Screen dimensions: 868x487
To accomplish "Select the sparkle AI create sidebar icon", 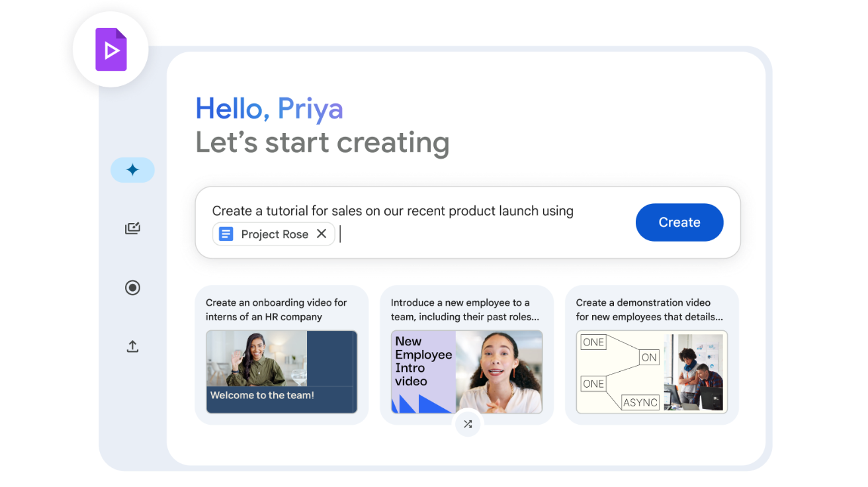I will click(132, 170).
